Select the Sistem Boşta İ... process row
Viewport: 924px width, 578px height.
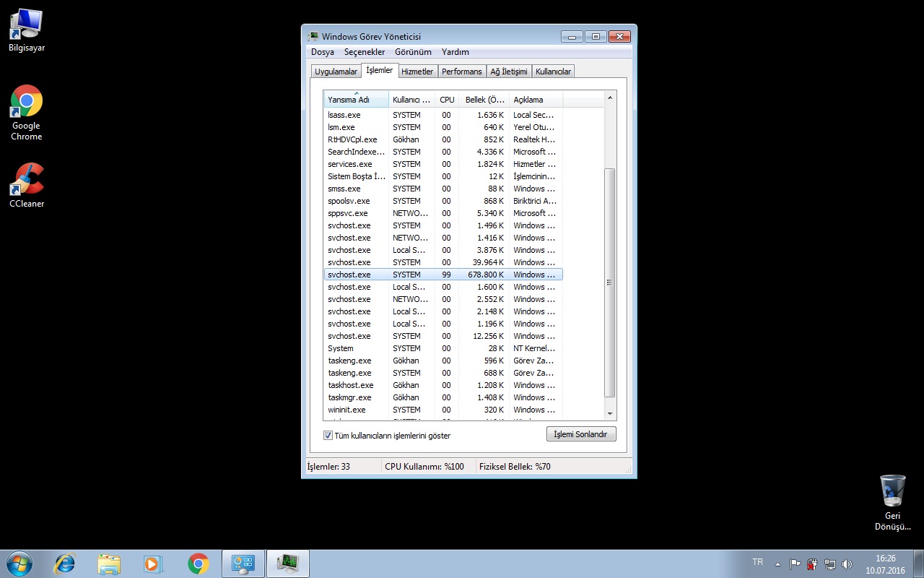(443, 176)
